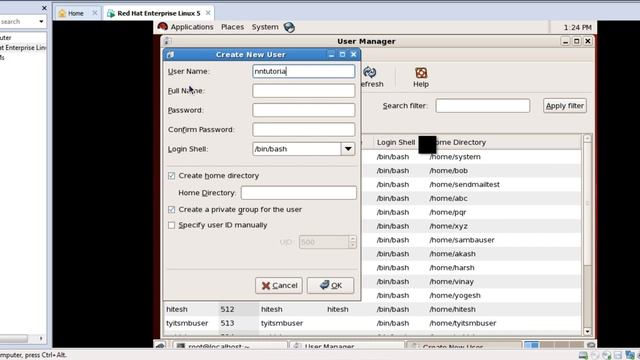Click the /home/sendmailtest directory entry
640x360 pixels.
pyautogui.click(x=464, y=184)
